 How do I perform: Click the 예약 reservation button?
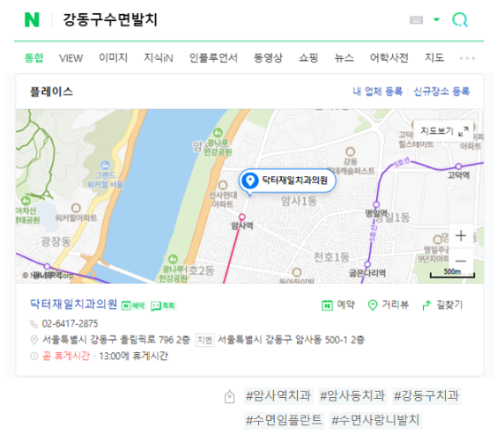tap(338, 305)
